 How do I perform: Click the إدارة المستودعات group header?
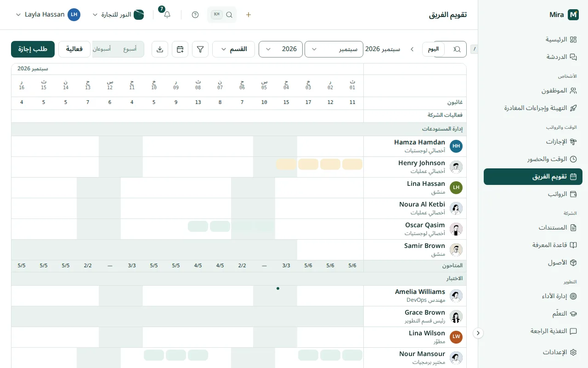(x=239, y=129)
